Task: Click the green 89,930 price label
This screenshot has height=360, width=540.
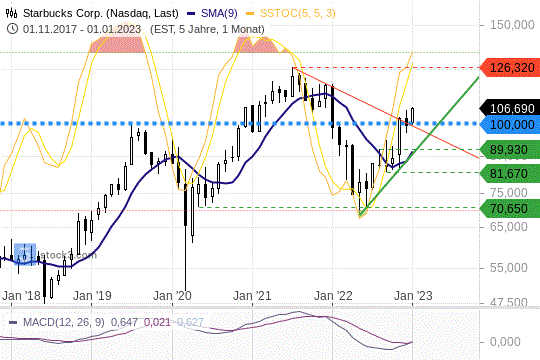Action: [510, 150]
